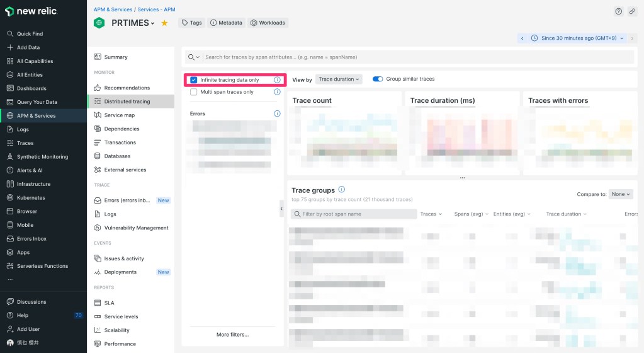Expand the Compare to None dropdown

coord(620,194)
